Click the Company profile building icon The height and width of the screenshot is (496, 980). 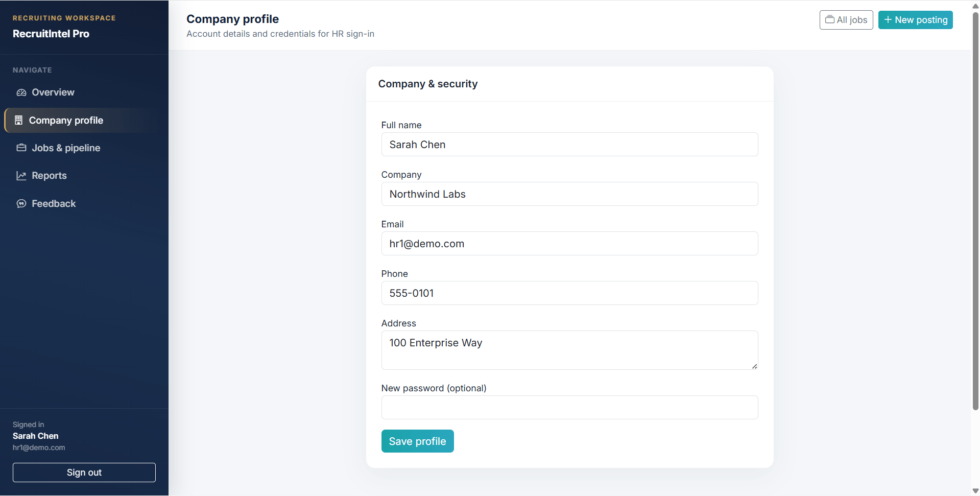(18, 120)
